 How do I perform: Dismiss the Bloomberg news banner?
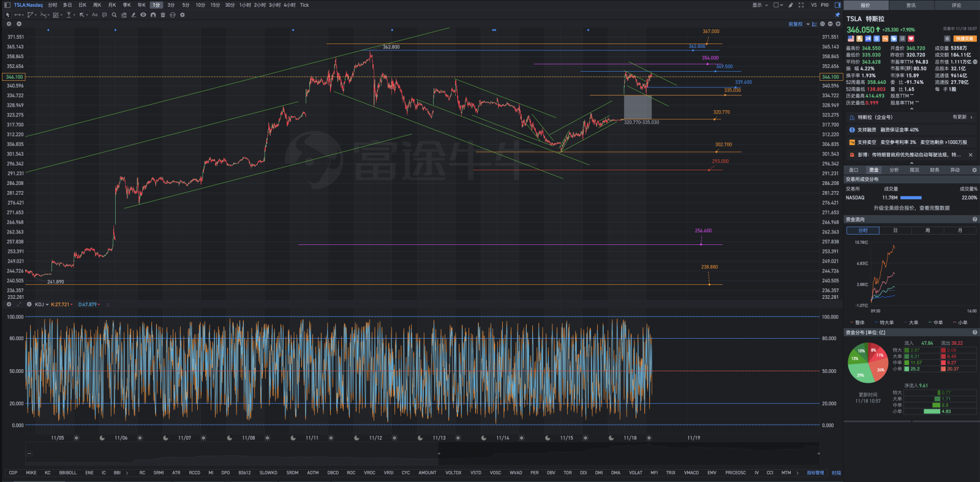tap(970, 155)
